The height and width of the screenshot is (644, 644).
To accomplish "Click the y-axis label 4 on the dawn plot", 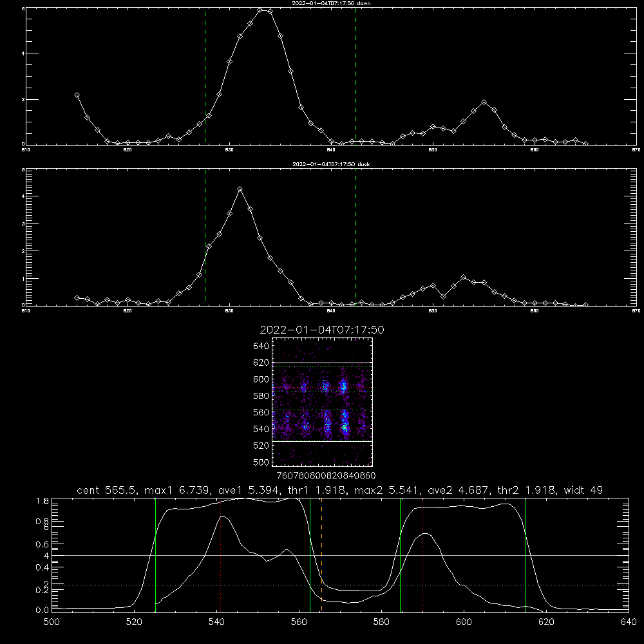I will click(23, 53).
